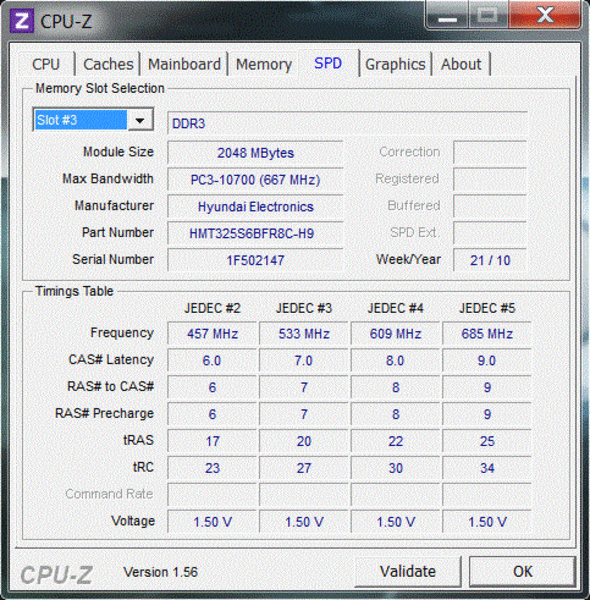Viewport: 590px width, 600px height.
Task: Minimize the CPU-Z window
Action: click(x=447, y=15)
